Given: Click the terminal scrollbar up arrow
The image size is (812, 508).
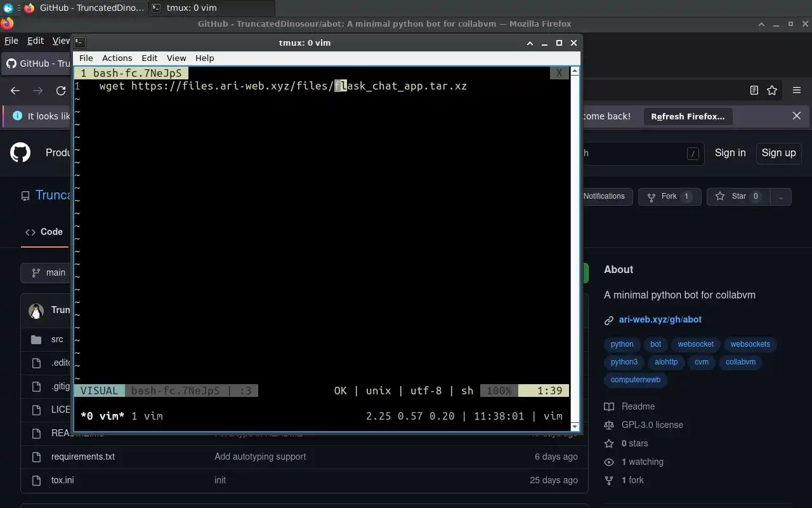Looking at the screenshot, I should tap(575, 70).
